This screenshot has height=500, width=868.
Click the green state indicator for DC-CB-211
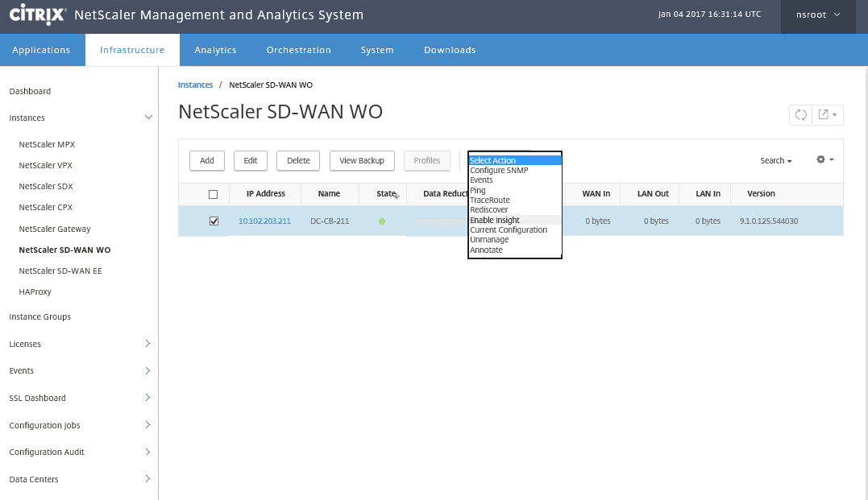(x=382, y=221)
